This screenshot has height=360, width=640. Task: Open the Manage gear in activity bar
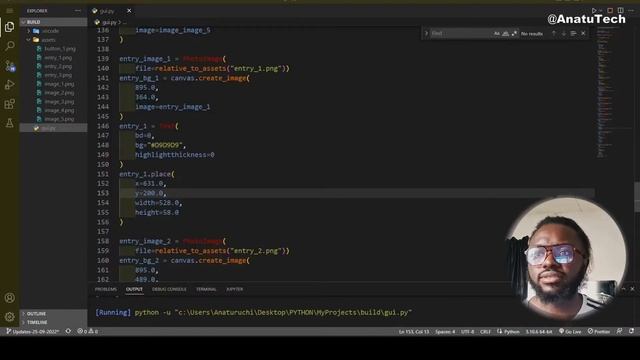(9, 316)
